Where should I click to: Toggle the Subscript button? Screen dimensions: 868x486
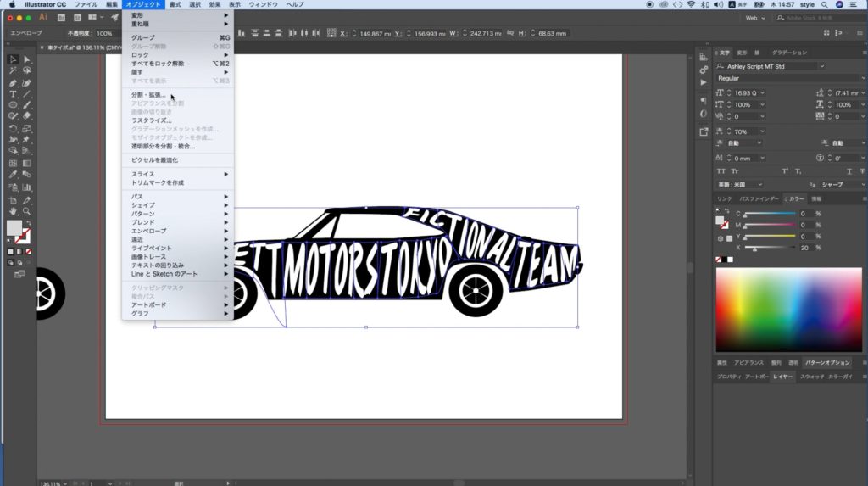click(798, 172)
